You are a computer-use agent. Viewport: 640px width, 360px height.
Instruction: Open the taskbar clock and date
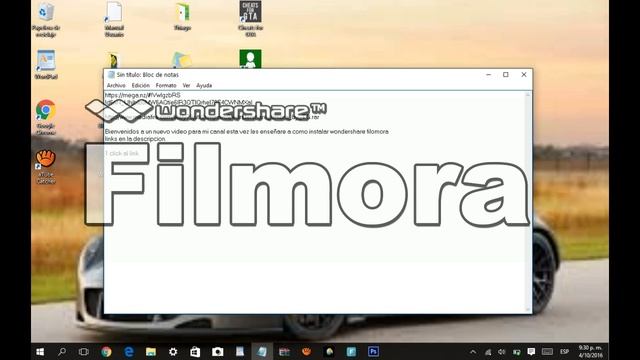point(590,351)
